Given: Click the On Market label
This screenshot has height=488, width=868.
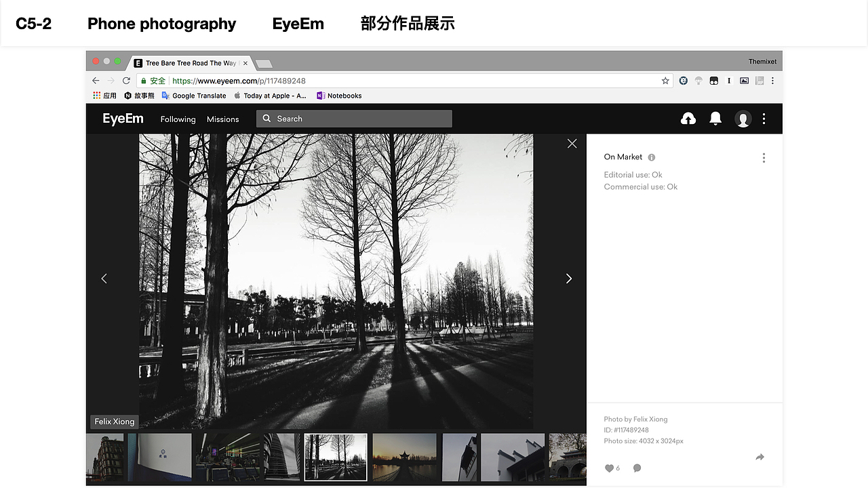Looking at the screenshot, I should coord(623,157).
